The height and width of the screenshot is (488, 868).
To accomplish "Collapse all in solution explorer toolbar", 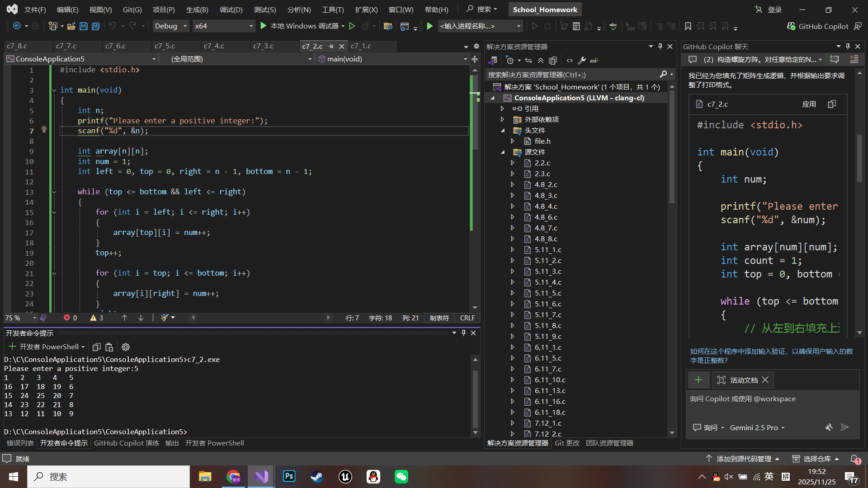I will (541, 60).
